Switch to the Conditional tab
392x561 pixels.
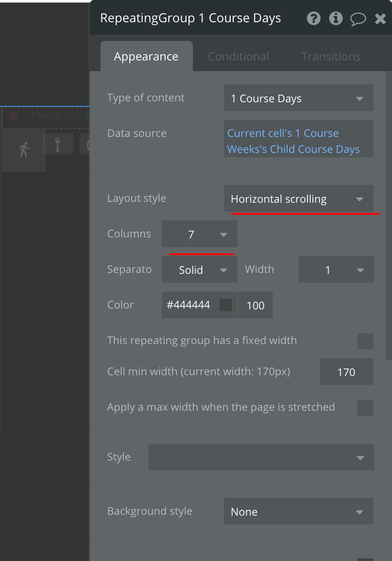click(x=239, y=56)
